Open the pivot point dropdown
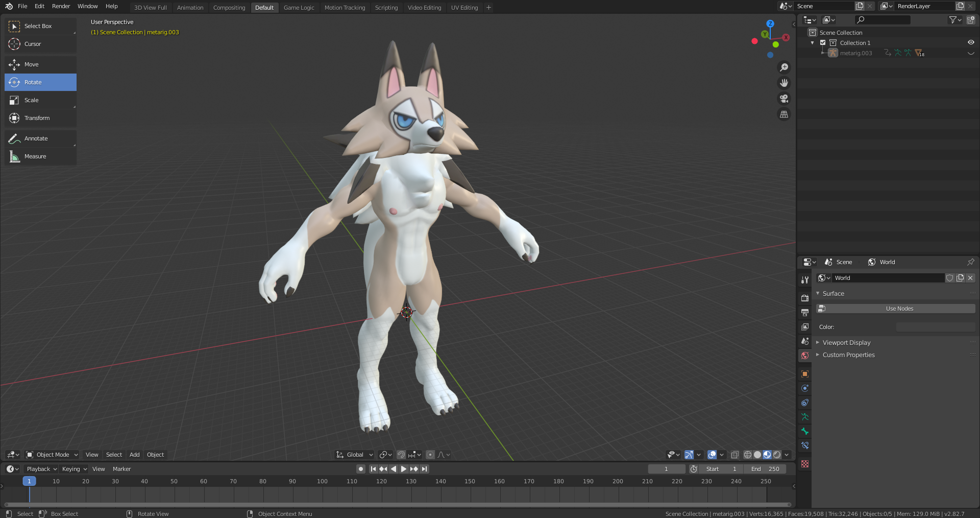The width and height of the screenshot is (980, 518). (x=386, y=455)
